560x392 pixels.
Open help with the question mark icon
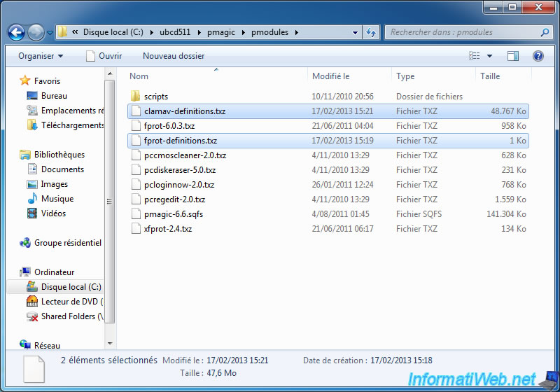pos(538,56)
